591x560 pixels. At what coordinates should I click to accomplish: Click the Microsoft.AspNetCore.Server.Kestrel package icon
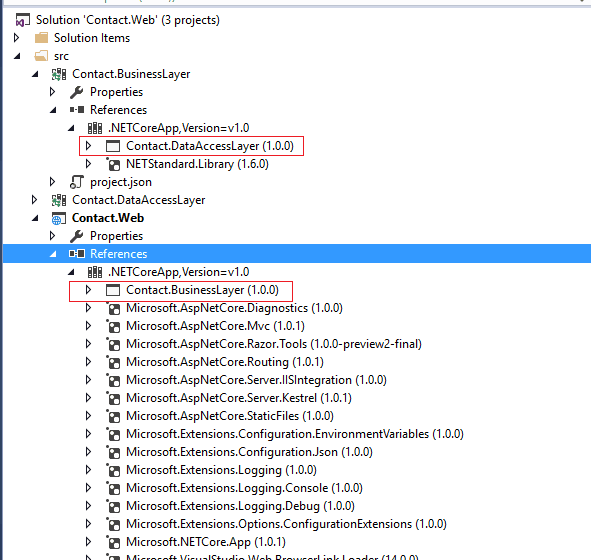[113, 398]
